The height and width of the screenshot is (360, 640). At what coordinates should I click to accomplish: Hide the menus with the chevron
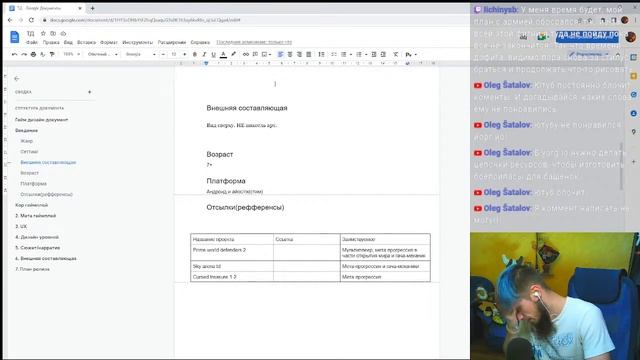pos(618,54)
